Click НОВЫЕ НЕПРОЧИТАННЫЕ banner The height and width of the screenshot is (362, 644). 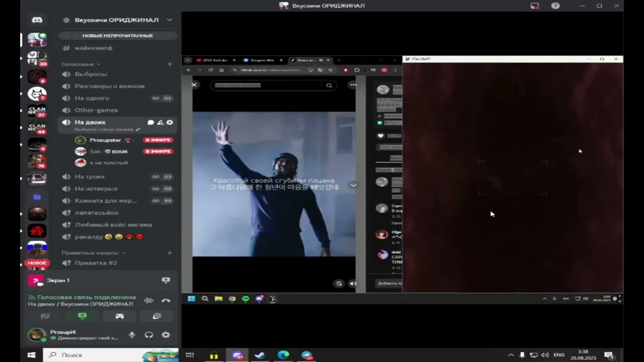(118, 36)
